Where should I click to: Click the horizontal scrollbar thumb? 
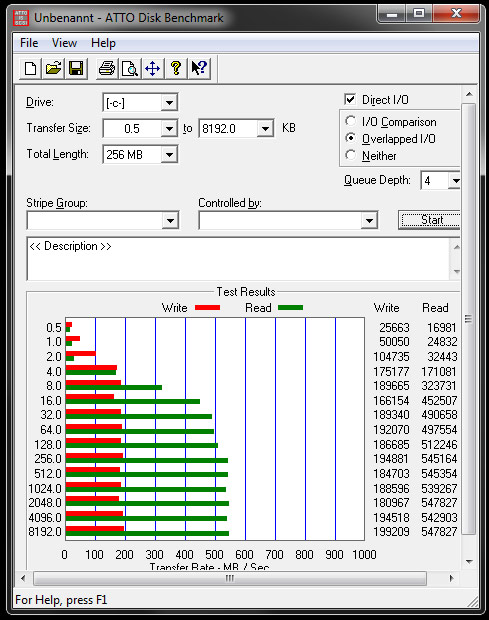(230, 578)
